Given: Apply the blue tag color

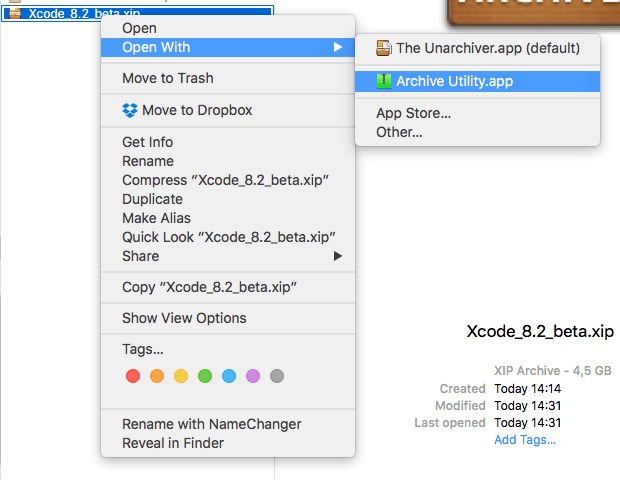Looking at the screenshot, I should [229, 376].
